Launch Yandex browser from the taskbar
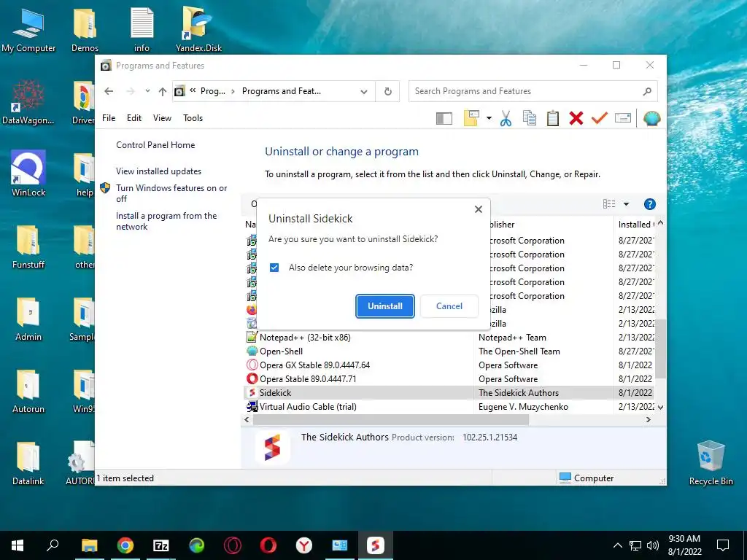 (303, 545)
